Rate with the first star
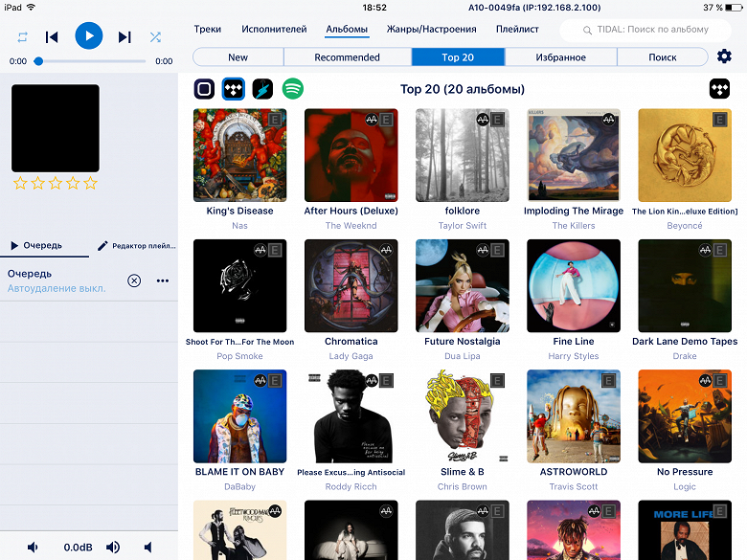This screenshot has width=747, height=560. (20, 184)
